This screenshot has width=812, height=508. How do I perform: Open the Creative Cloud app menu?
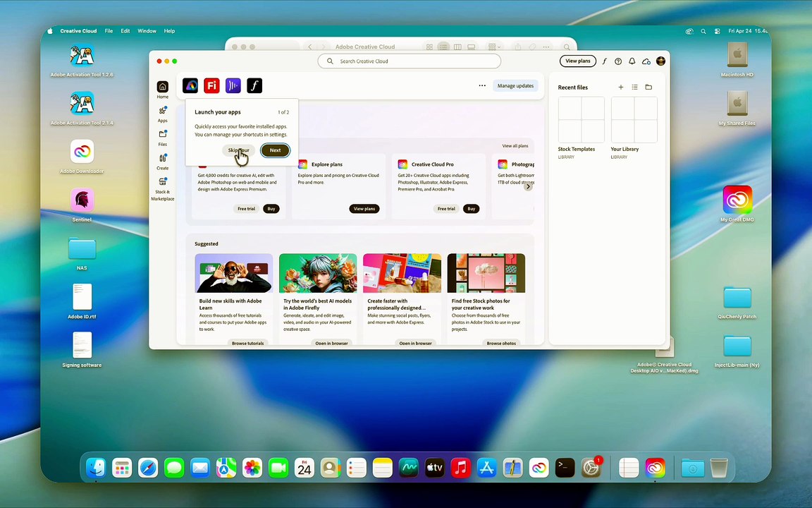tap(78, 31)
